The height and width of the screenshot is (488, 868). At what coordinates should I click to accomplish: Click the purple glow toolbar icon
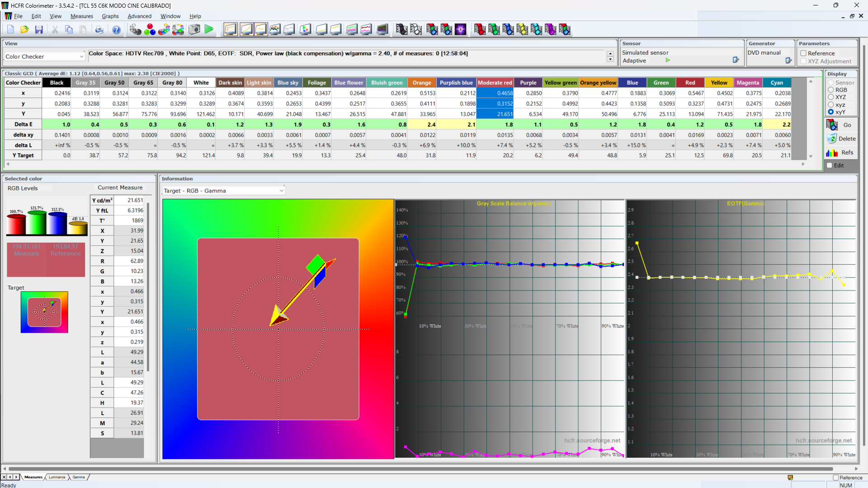click(x=460, y=30)
